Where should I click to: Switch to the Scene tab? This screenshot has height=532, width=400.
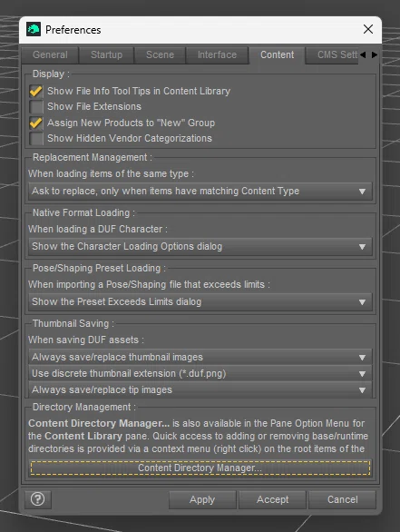(x=160, y=55)
